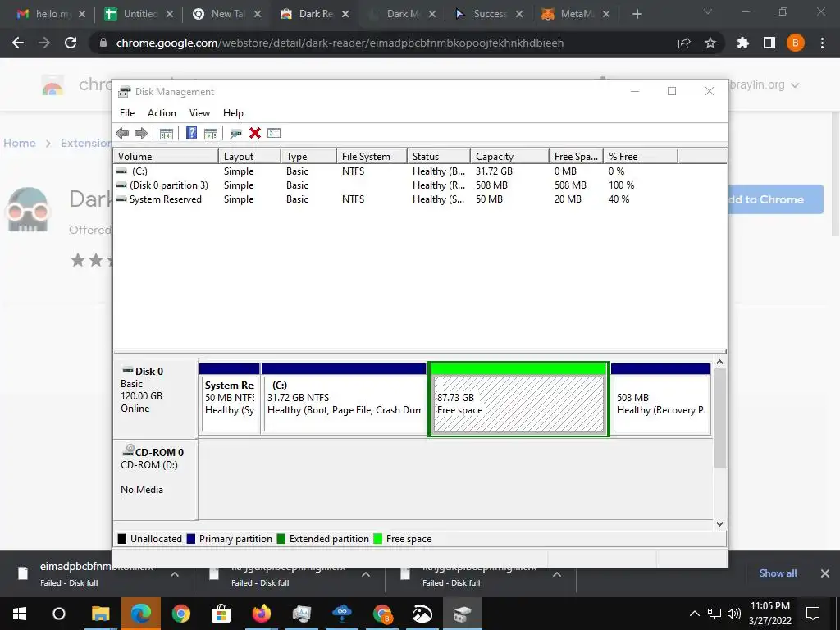Click the Home breadcrumb link in web store
840x630 pixels.
pos(20,143)
